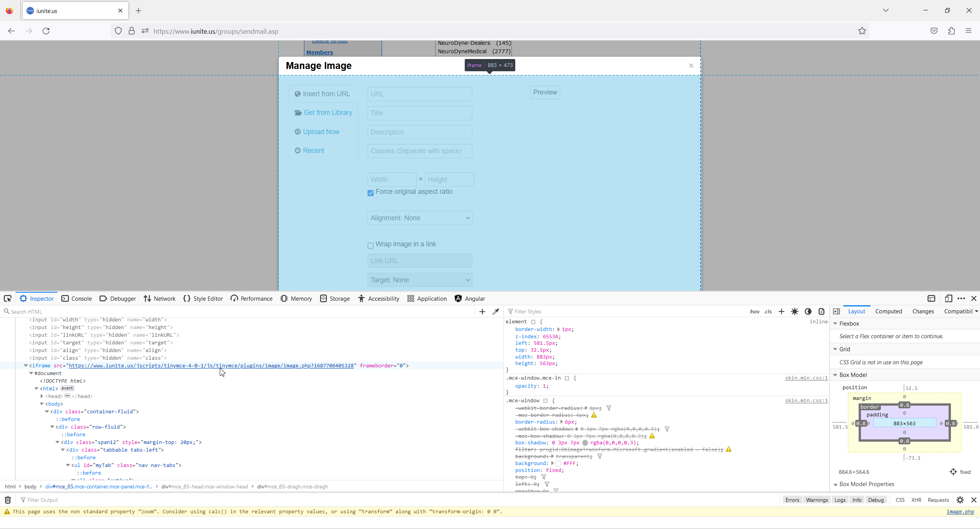Bookmark this page with star icon
The height and width of the screenshot is (529, 980).
coord(862,31)
